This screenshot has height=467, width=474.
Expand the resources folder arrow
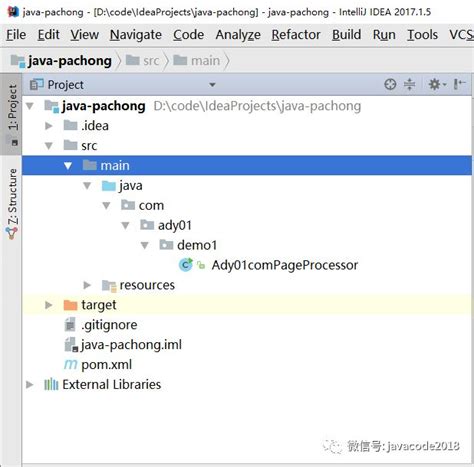point(87,285)
